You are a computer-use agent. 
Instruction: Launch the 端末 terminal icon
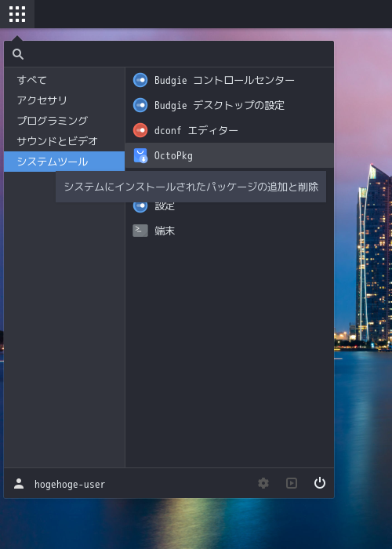(x=140, y=231)
